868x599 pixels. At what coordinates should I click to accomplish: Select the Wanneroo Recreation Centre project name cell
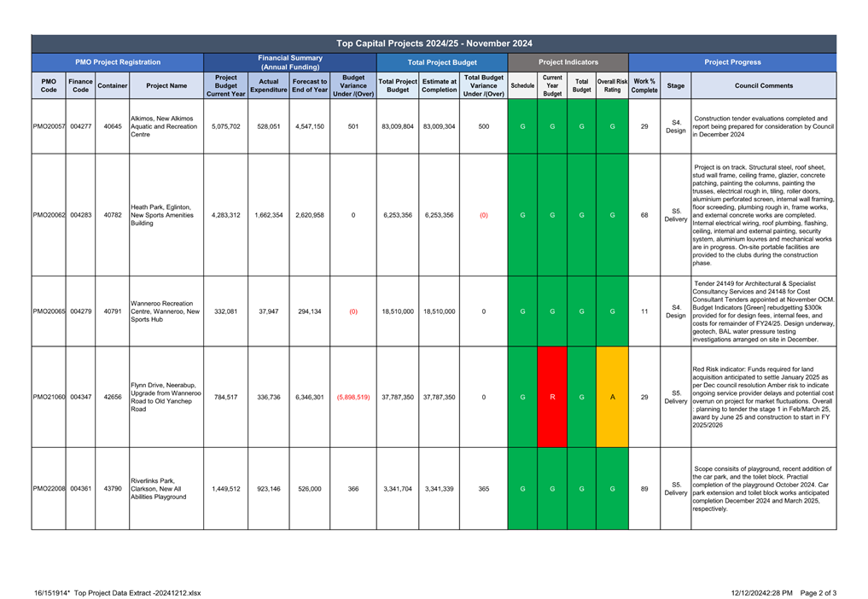pyautogui.click(x=165, y=311)
